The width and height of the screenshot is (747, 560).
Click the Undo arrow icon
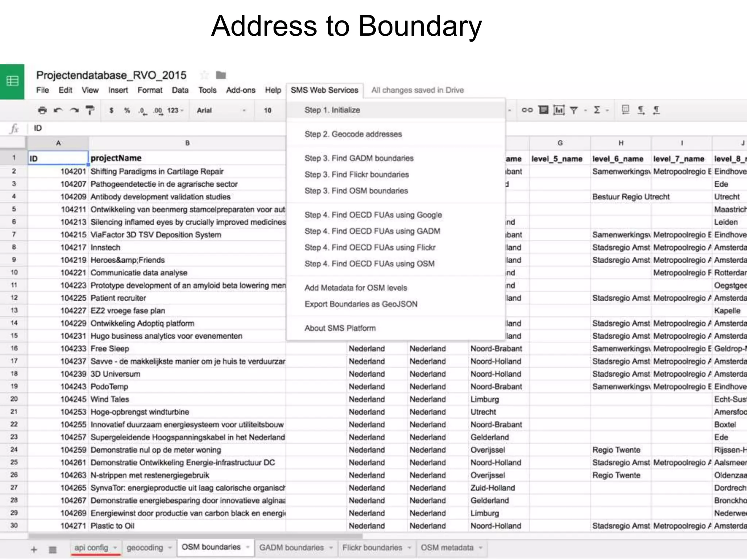click(58, 110)
